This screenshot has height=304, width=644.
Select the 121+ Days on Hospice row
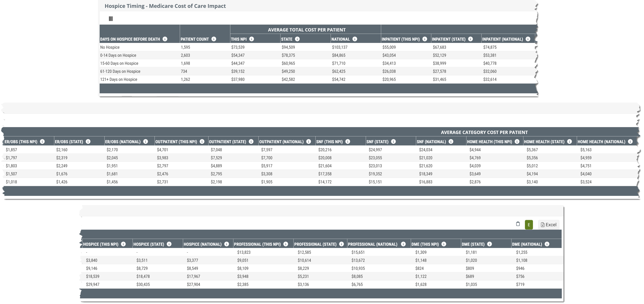click(119, 79)
